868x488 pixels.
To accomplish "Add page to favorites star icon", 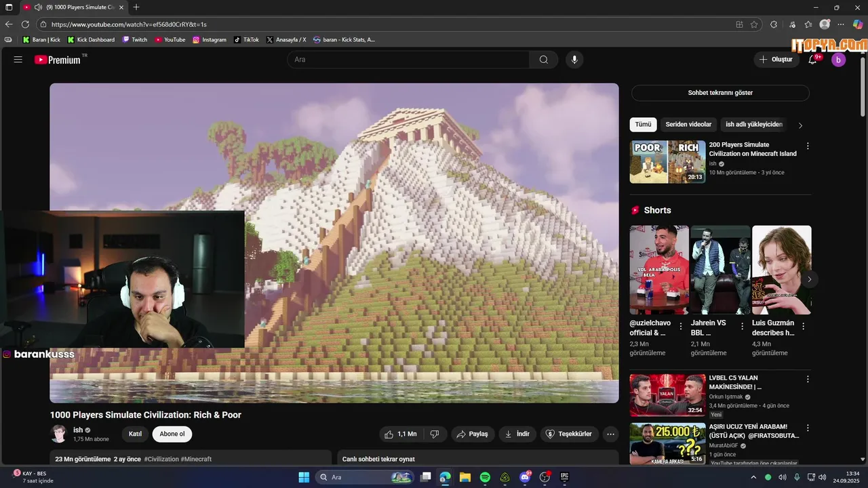I will click(x=754, y=24).
